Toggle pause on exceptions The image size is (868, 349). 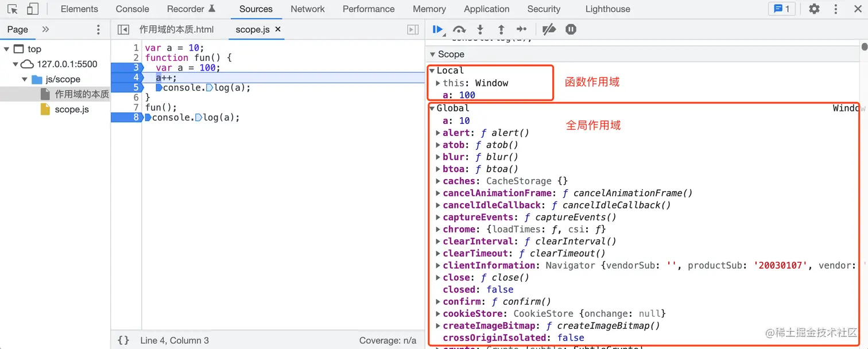click(x=571, y=29)
